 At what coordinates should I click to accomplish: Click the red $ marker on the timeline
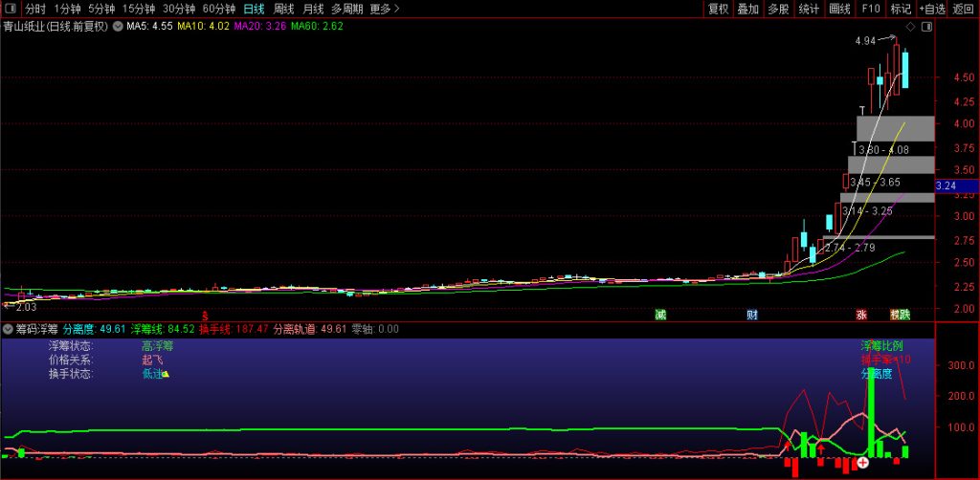pos(204,315)
